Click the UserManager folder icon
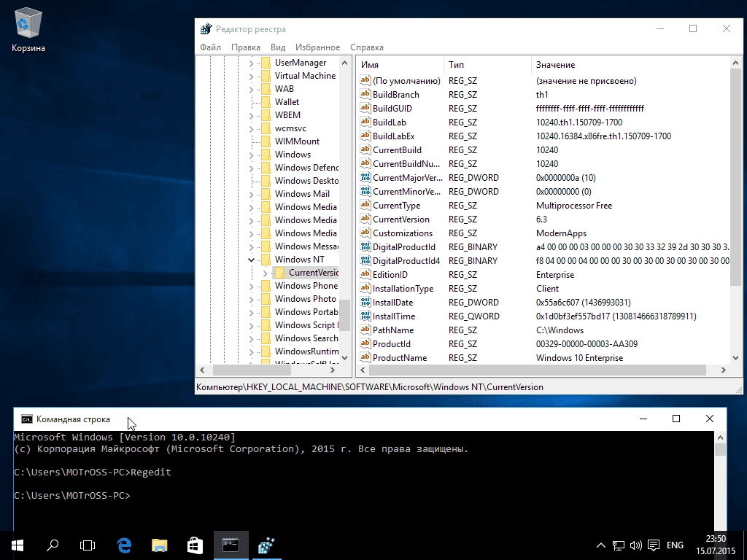This screenshot has height=560, width=747. tap(266, 63)
